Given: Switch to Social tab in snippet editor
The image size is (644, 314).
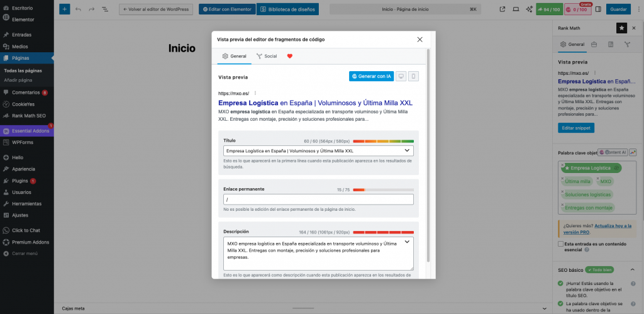Looking at the screenshot, I should (x=267, y=56).
